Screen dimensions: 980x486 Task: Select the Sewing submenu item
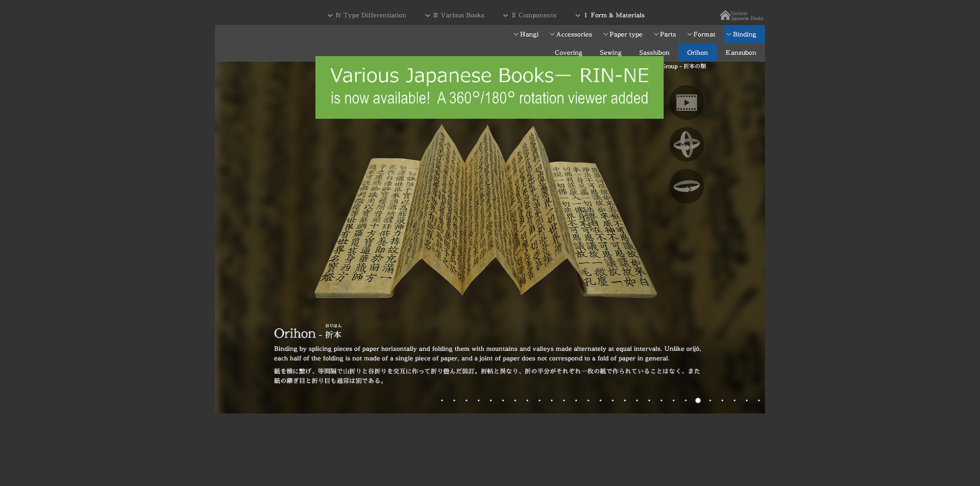click(x=610, y=53)
